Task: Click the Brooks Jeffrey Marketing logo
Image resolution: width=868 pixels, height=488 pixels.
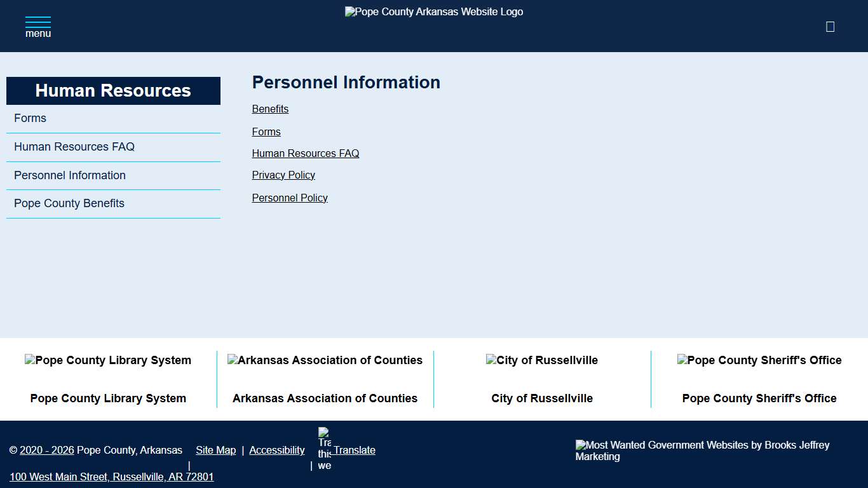Action: click(702, 451)
